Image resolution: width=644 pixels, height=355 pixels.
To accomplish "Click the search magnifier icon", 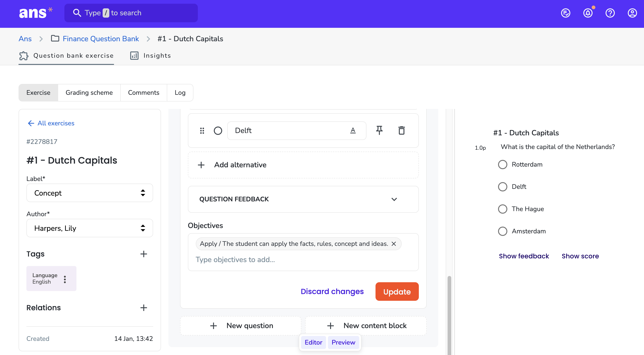I will click(x=77, y=13).
